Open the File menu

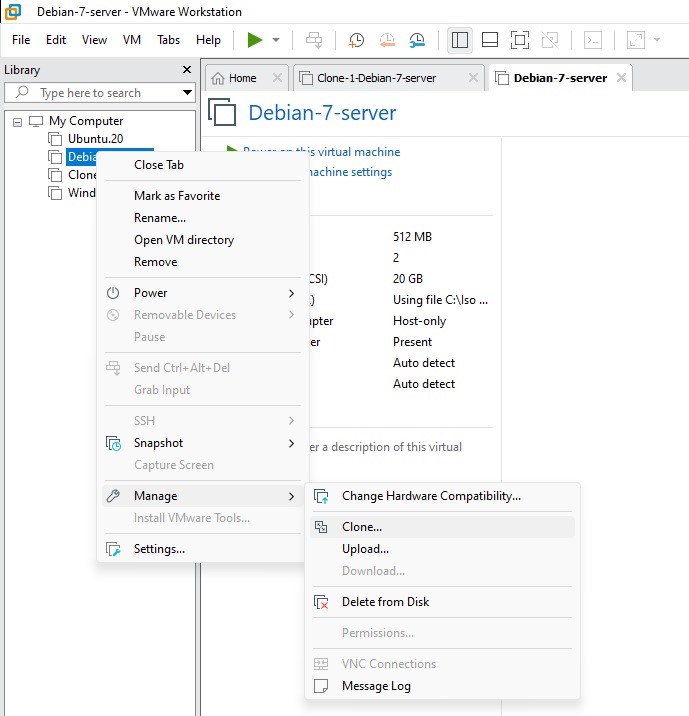21,40
